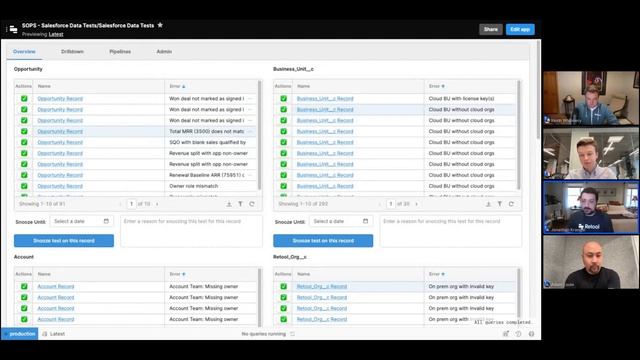Click green check on Total MRR (3500) row

pos(24,131)
